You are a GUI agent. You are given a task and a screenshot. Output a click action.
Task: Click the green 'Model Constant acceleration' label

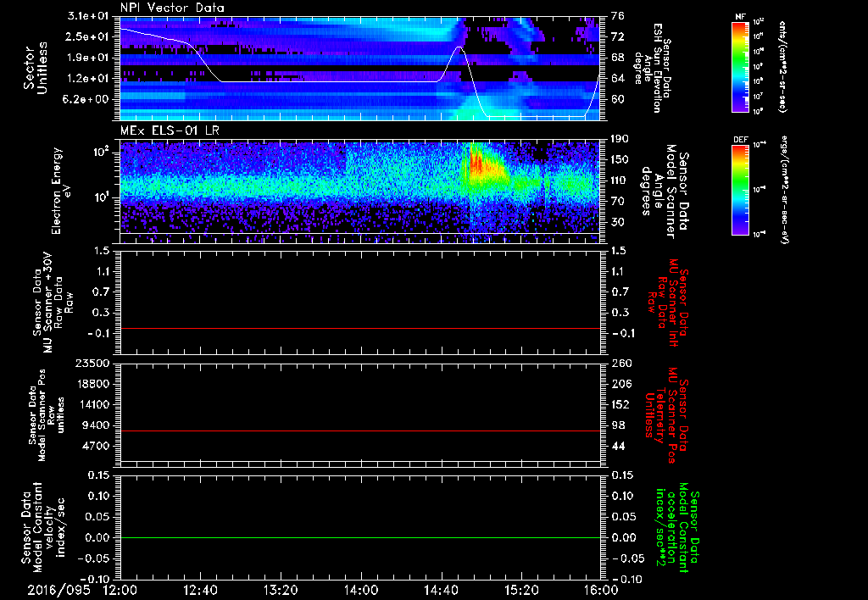coord(677,528)
